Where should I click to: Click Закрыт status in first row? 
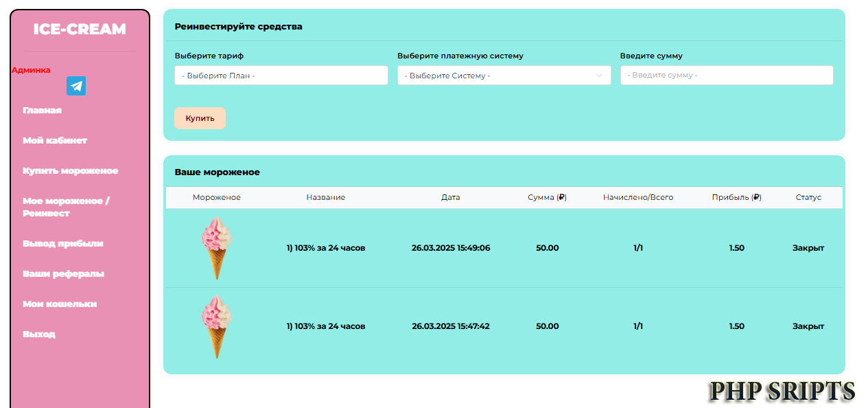pos(808,248)
